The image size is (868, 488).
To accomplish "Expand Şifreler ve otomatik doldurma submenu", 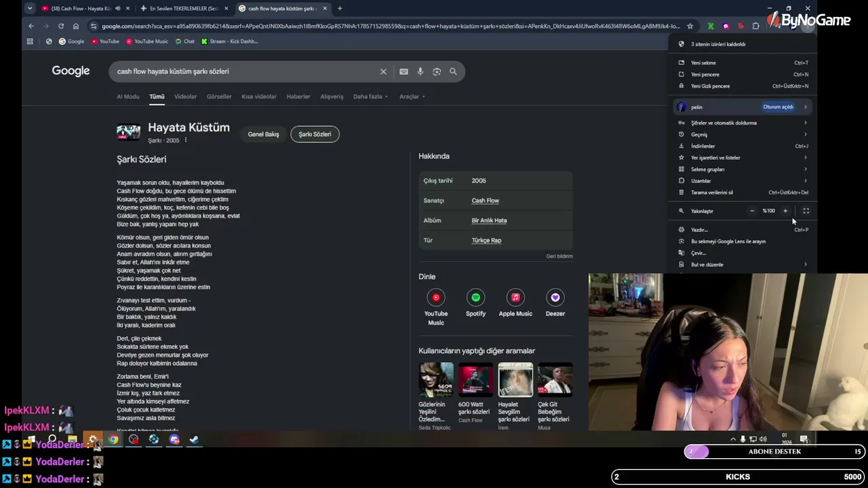I will tap(806, 123).
